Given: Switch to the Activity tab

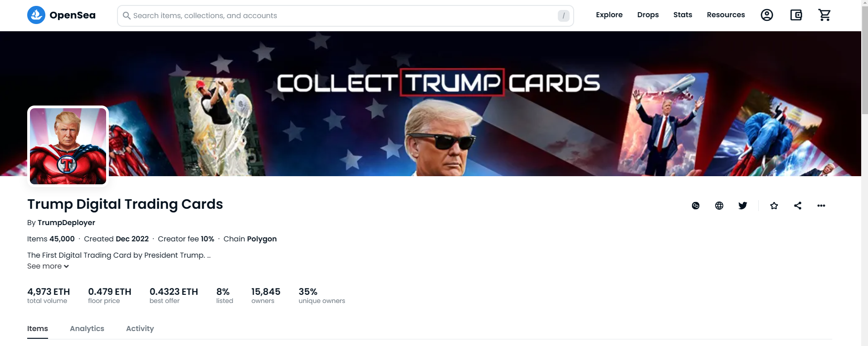Looking at the screenshot, I should click(x=140, y=329).
